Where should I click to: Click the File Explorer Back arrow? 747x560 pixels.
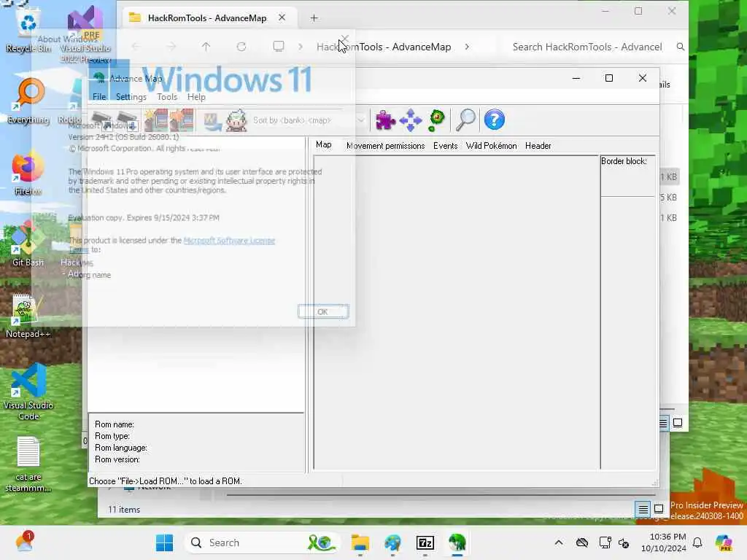pos(136,47)
